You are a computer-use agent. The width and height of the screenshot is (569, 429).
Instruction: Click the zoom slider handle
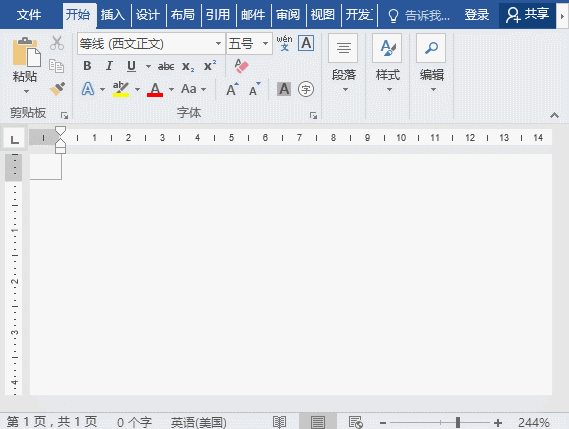[458, 422]
